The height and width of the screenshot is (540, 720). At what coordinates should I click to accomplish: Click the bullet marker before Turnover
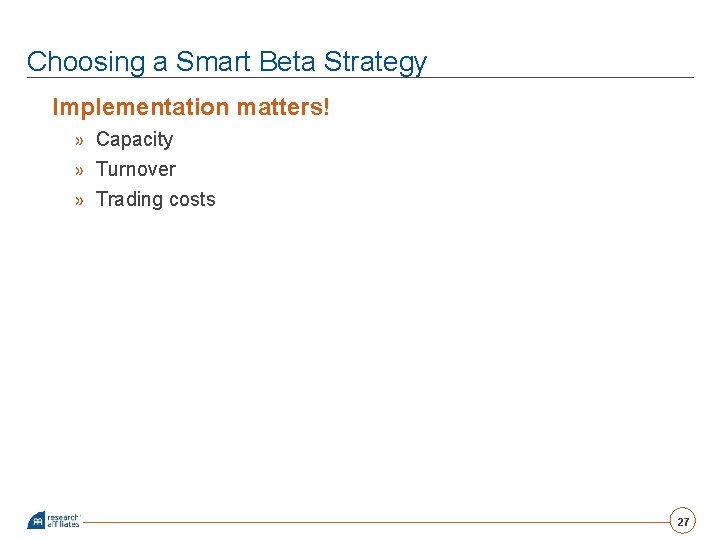(x=79, y=170)
